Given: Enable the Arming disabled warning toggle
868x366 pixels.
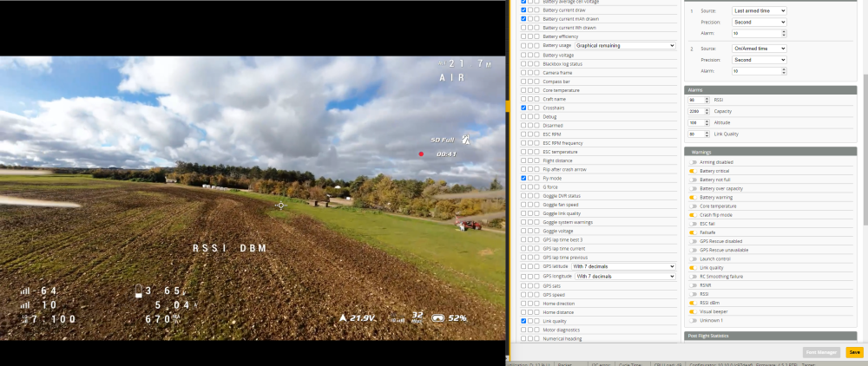Looking at the screenshot, I should [x=694, y=162].
